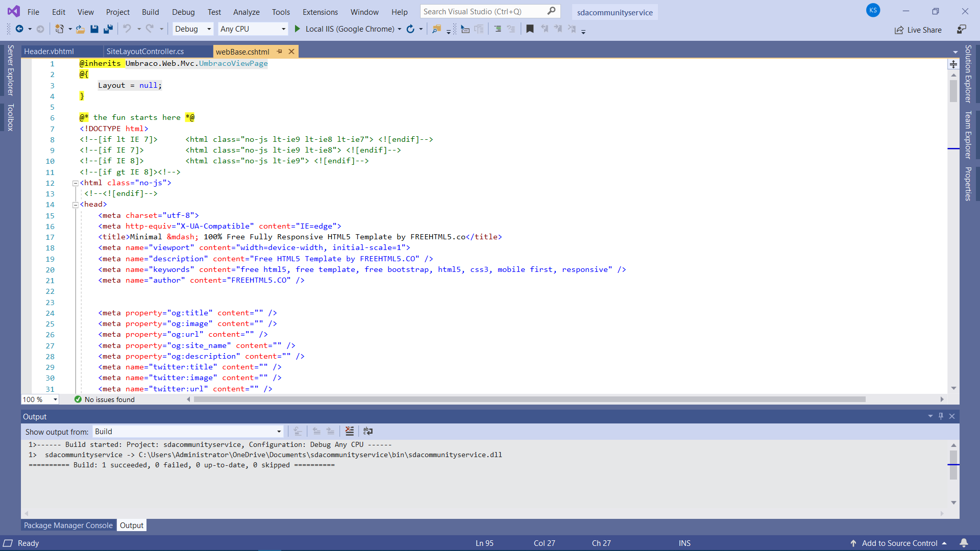Image resolution: width=980 pixels, height=551 pixels.
Task: Clear all output with the Clear All icon
Action: 349,431
